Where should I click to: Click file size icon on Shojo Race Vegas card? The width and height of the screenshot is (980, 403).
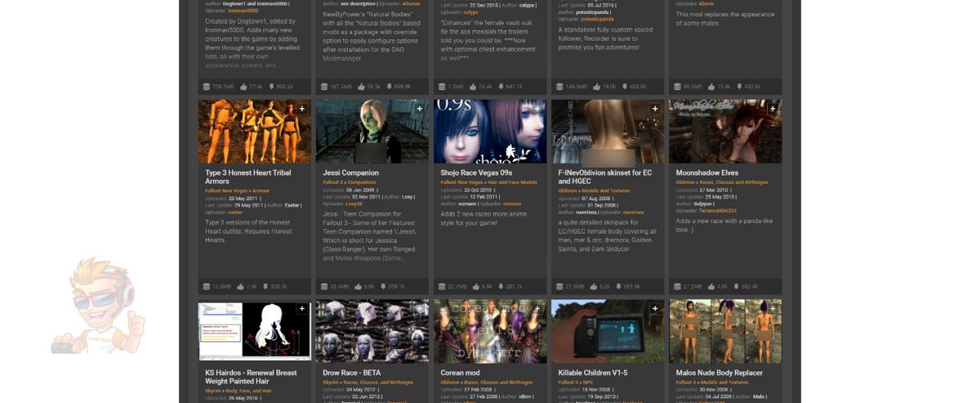pyautogui.click(x=442, y=286)
